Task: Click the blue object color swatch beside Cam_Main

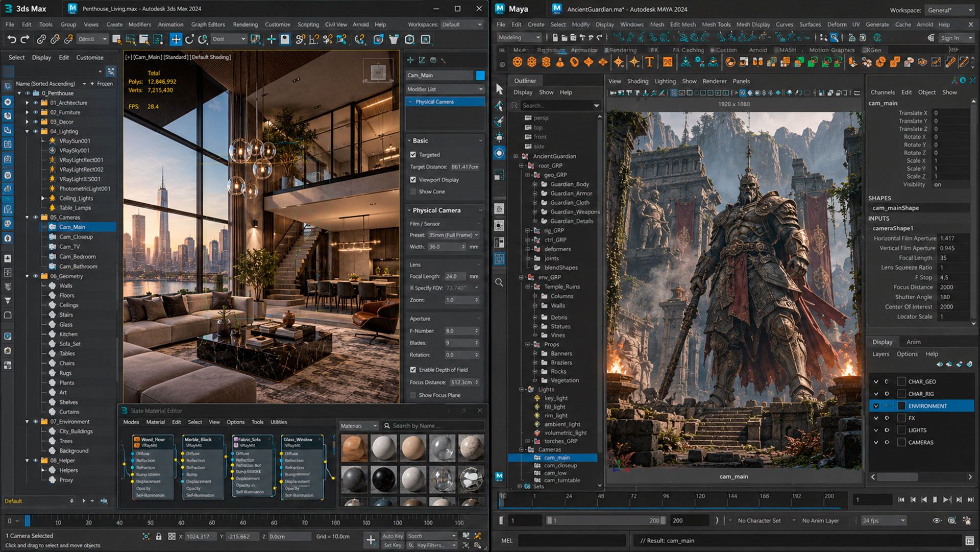Action: (x=480, y=75)
